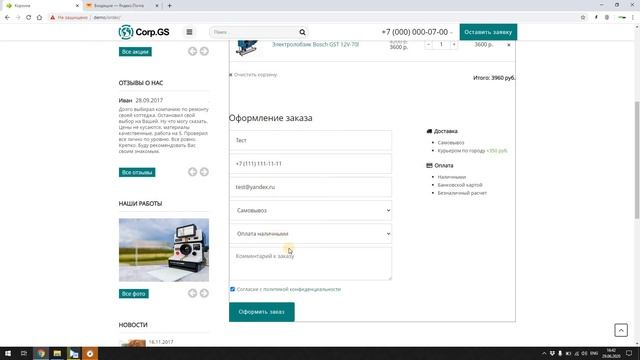The width and height of the screenshot is (640, 360).
Task: Next arrow next to Все отзывы
Action: click(x=204, y=172)
